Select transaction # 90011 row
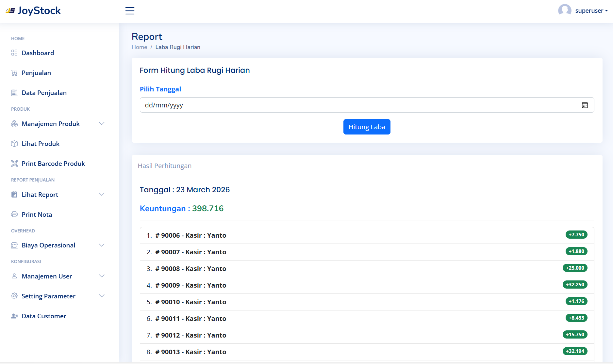 (x=367, y=319)
